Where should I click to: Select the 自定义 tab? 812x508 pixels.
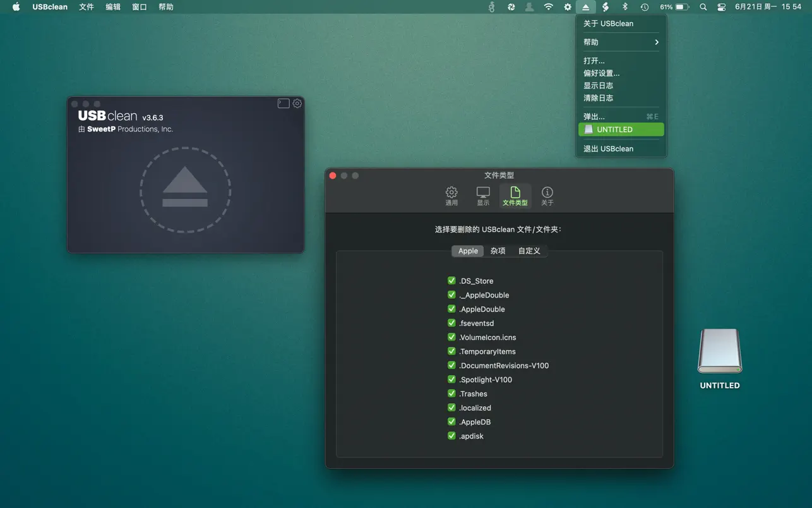(x=529, y=251)
